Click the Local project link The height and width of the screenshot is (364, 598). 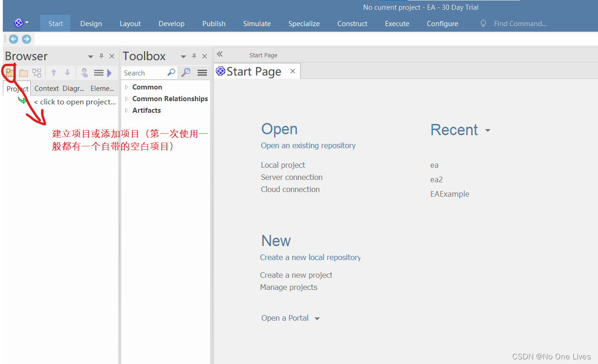pyautogui.click(x=283, y=165)
